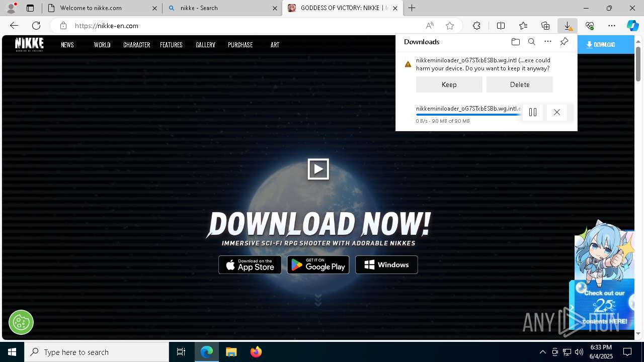Download the Windows version
The height and width of the screenshot is (362, 644).
386,265
